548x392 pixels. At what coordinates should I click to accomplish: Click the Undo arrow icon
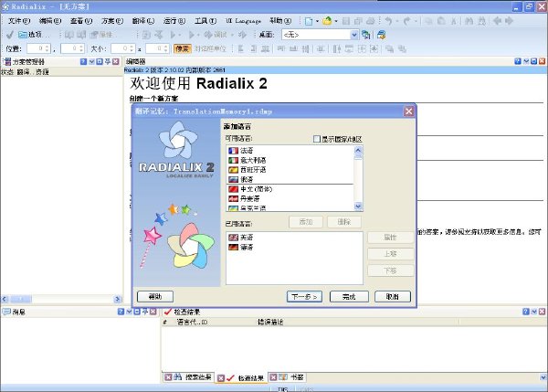click(388, 21)
